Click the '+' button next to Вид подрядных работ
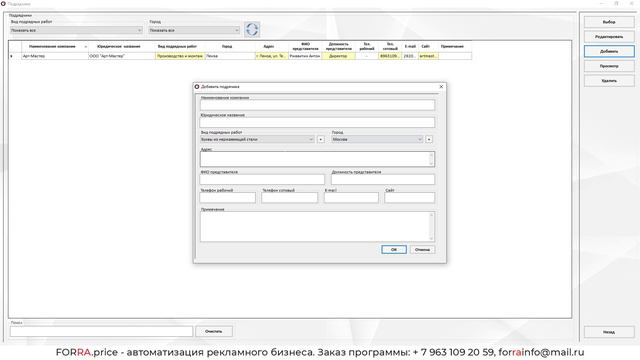The width and height of the screenshot is (640, 360). (x=321, y=140)
